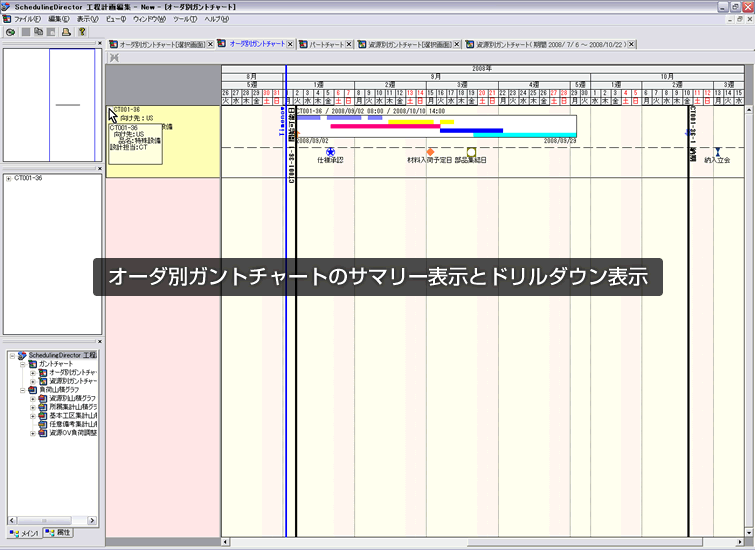
Task: Click the pink process bar in CT001-36 summary
Action: point(385,126)
